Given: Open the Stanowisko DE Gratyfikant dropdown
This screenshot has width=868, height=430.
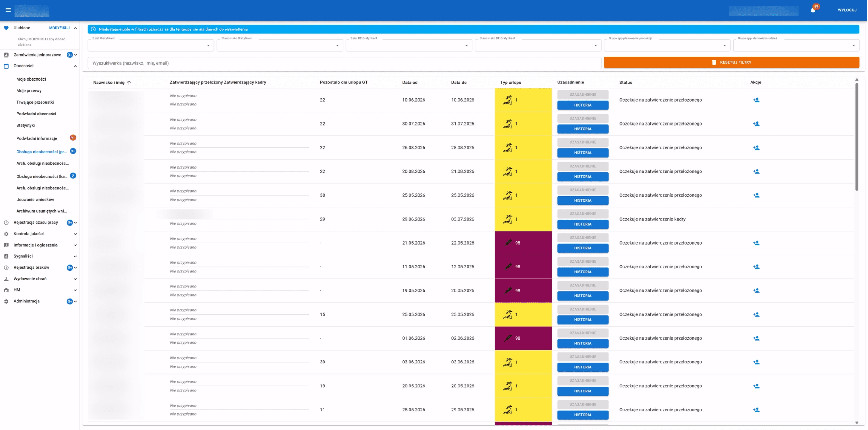Looking at the screenshot, I should pos(538,45).
